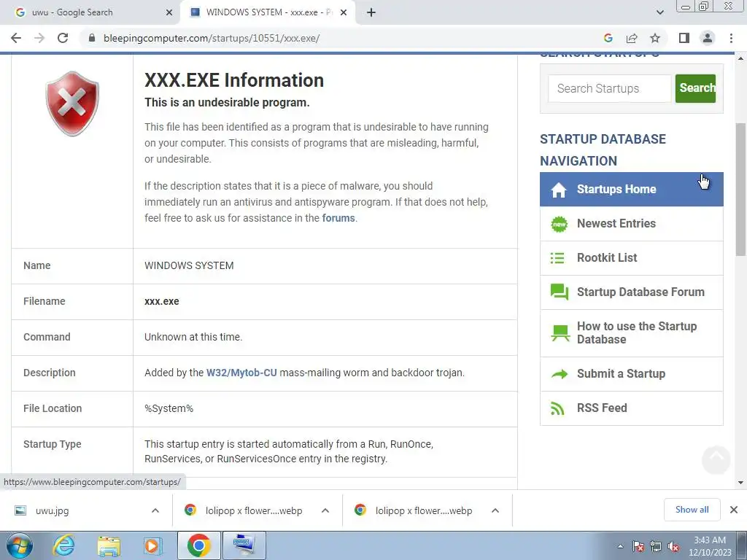Open the Chrome profile avatar

tap(708, 38)
